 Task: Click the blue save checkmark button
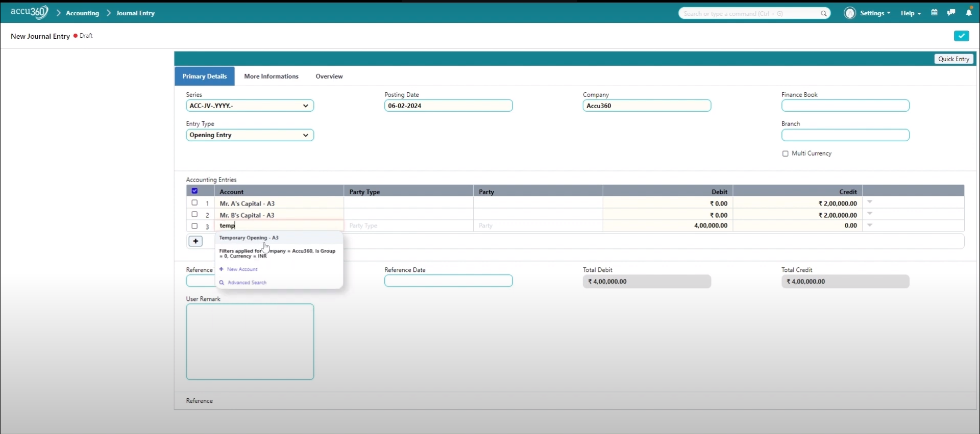961,36
